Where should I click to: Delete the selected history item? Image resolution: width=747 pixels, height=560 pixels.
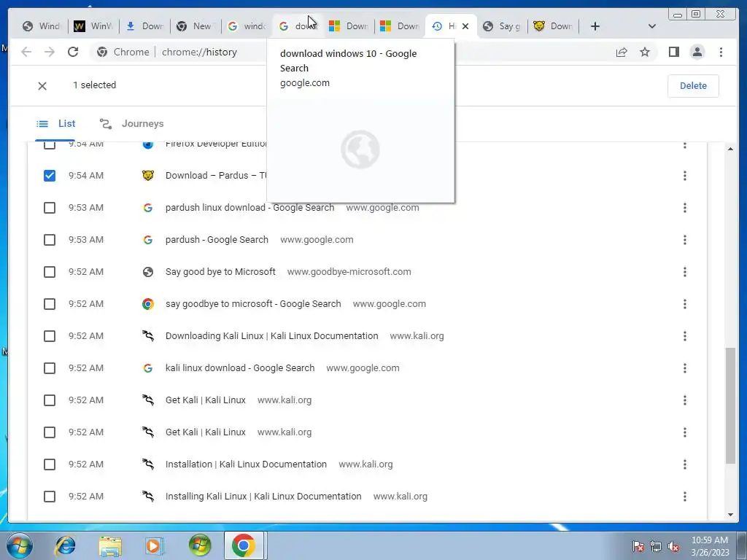693,86
